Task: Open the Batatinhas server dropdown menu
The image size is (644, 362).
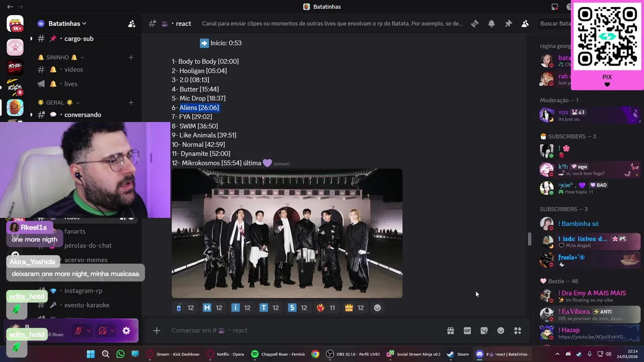Action: point(67,24)
